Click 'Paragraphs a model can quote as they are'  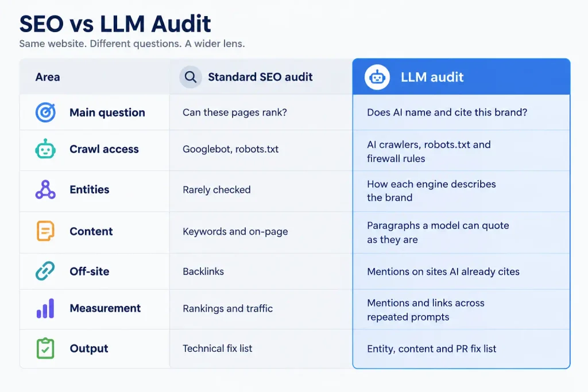tap(438, 232)
